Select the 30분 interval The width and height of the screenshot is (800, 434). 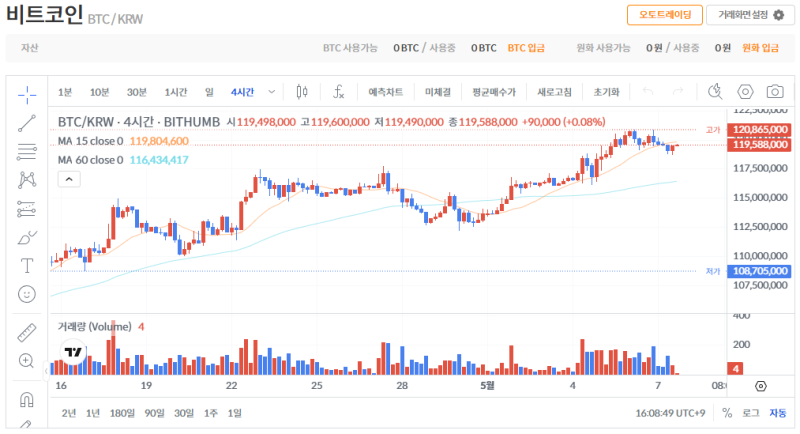click(x=137, y=92)
